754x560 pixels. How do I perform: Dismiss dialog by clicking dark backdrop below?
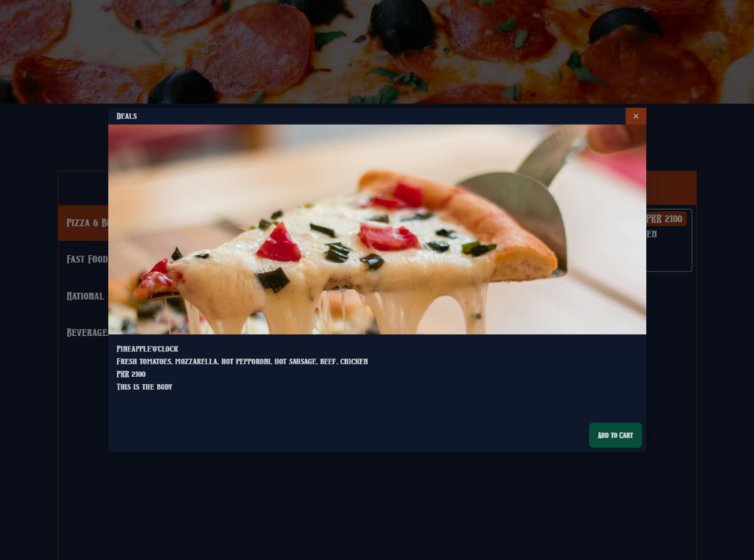pyautogui.click(x=377, y=505)
